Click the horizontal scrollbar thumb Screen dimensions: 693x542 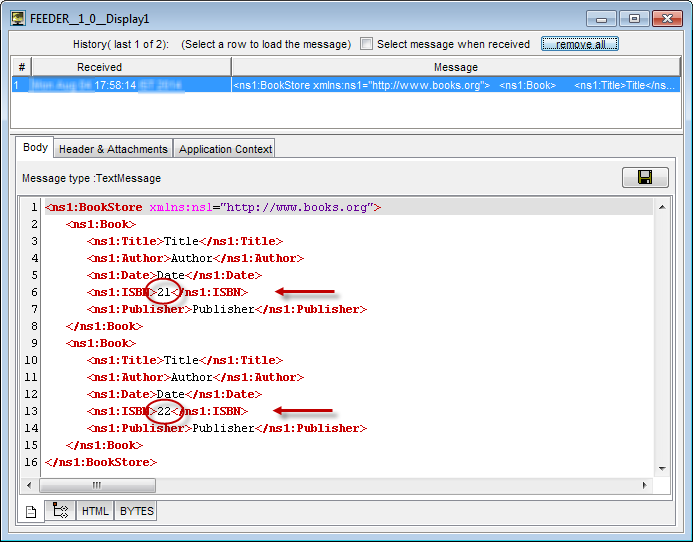pyautogui.click(x=97, y=485)
